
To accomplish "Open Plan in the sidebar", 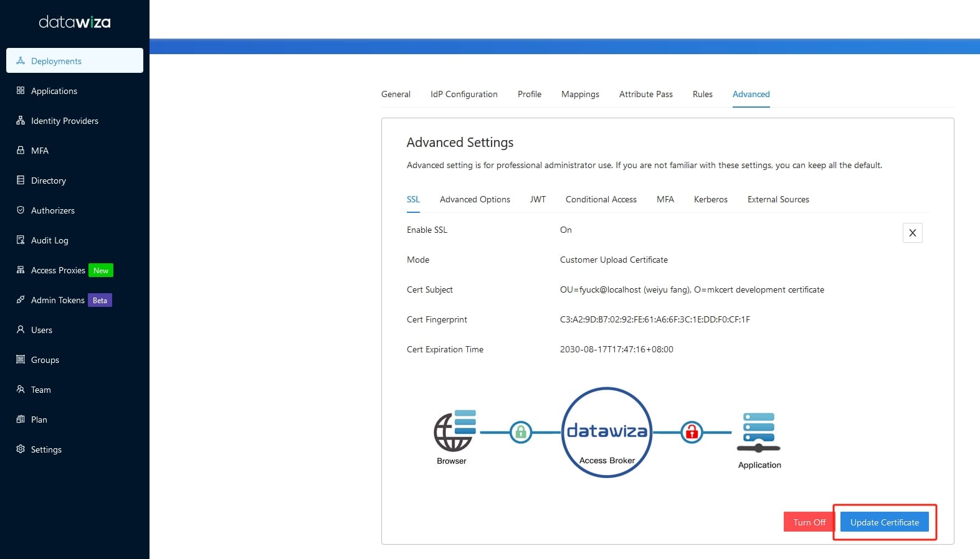I will 75,419.
